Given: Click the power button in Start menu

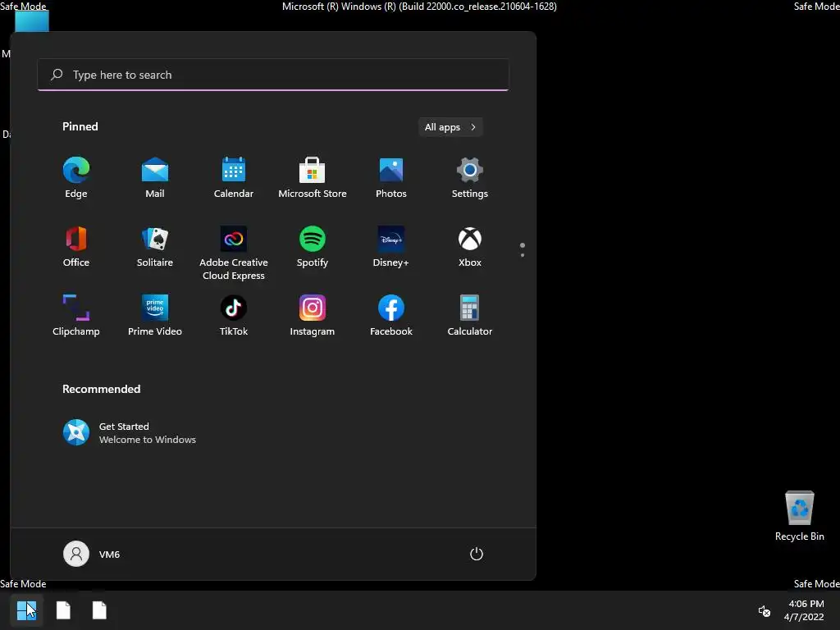Looking at the screenshot, I should pos(477,554).
